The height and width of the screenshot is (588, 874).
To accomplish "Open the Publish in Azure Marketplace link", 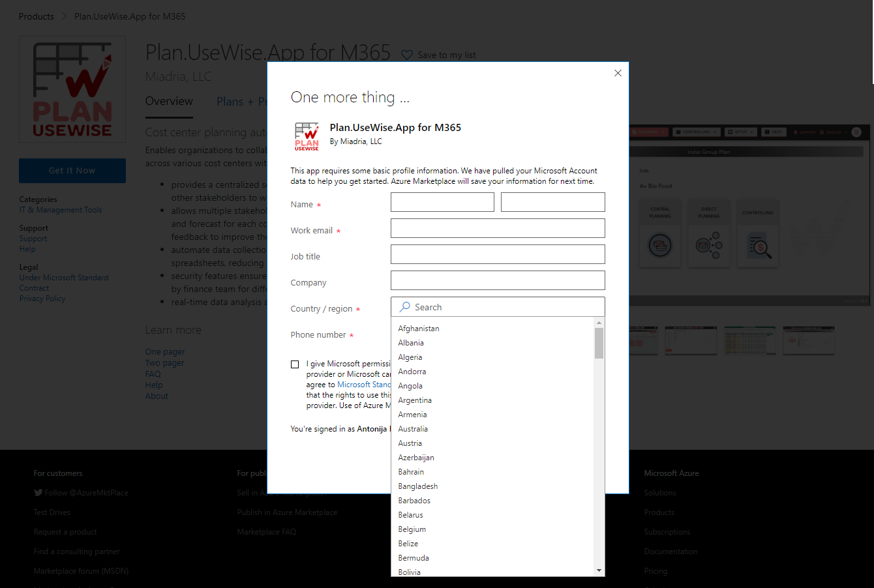I will [x=287, y=512].
